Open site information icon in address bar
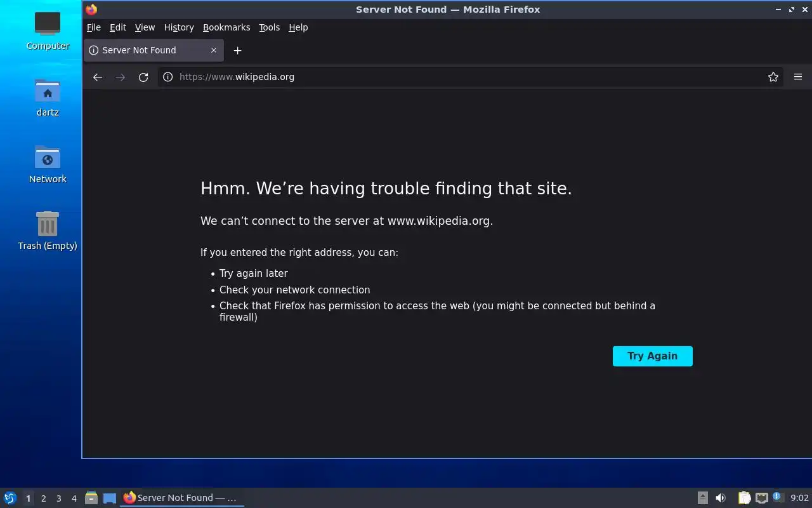This screenshot has height=508, width=812. point(167,77)
